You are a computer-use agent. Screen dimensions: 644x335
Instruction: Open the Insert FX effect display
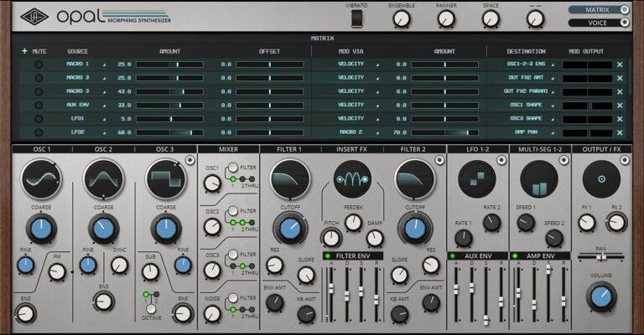[x=352, y=179]
